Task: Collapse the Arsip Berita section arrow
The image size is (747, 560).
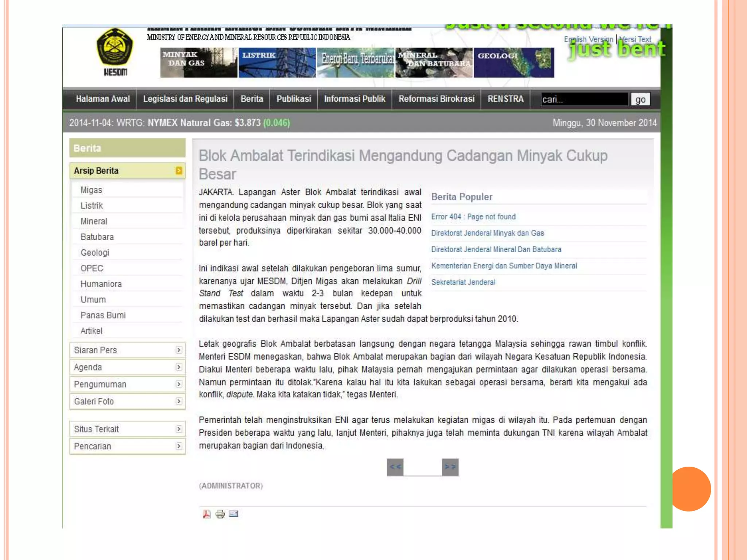Action: click(179, 171)
